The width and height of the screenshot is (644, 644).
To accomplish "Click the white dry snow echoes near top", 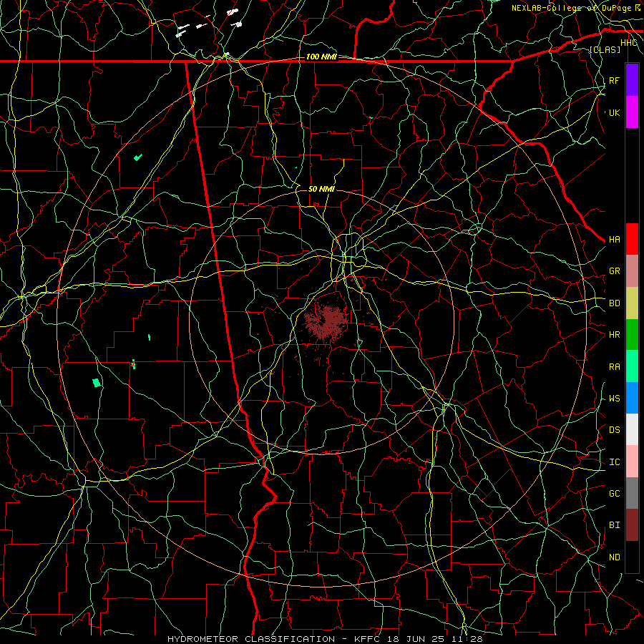I will (209, 24).
